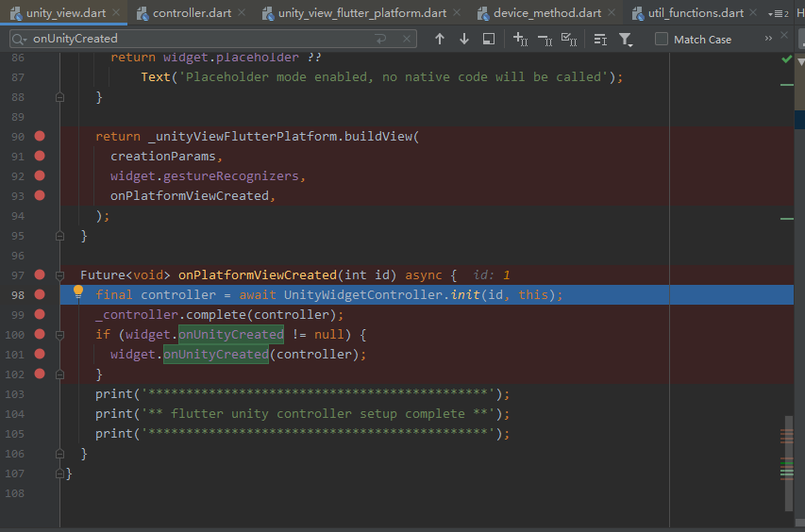Toggle breakpoint on line 100

(x=40, y=334)
